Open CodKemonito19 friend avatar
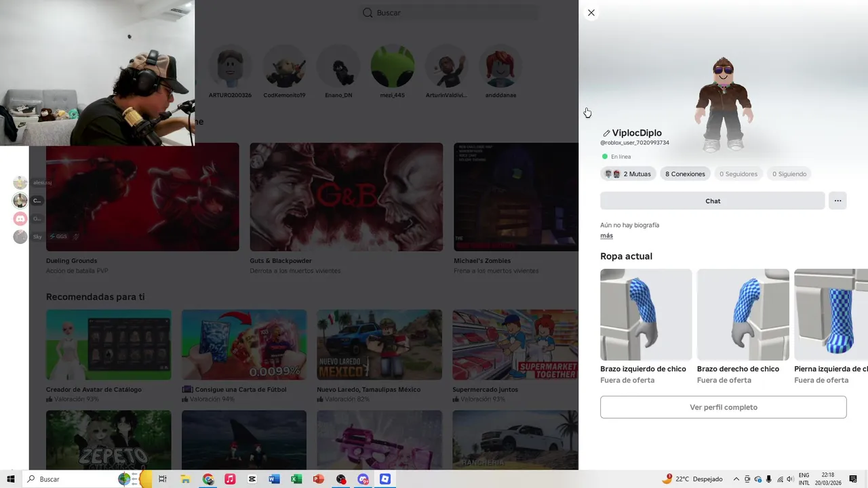The image size is (868, 488). coord(284,67)
